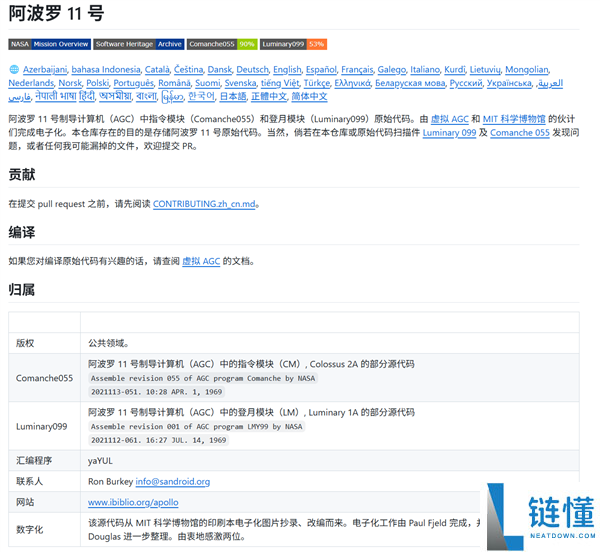Open the English translation link
Image resolution: width=600 pixels, height=552 pixels.
pos(287,70)
